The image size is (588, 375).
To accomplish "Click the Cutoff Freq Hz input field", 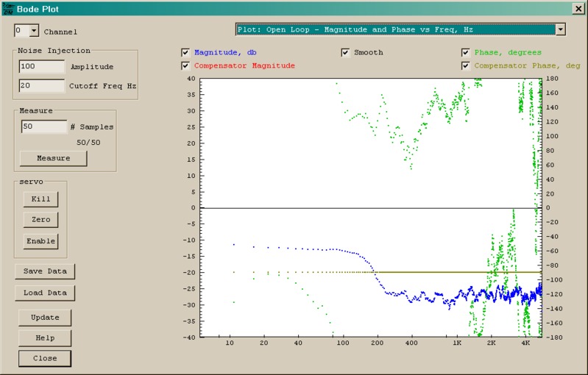I will pos(42,85).
